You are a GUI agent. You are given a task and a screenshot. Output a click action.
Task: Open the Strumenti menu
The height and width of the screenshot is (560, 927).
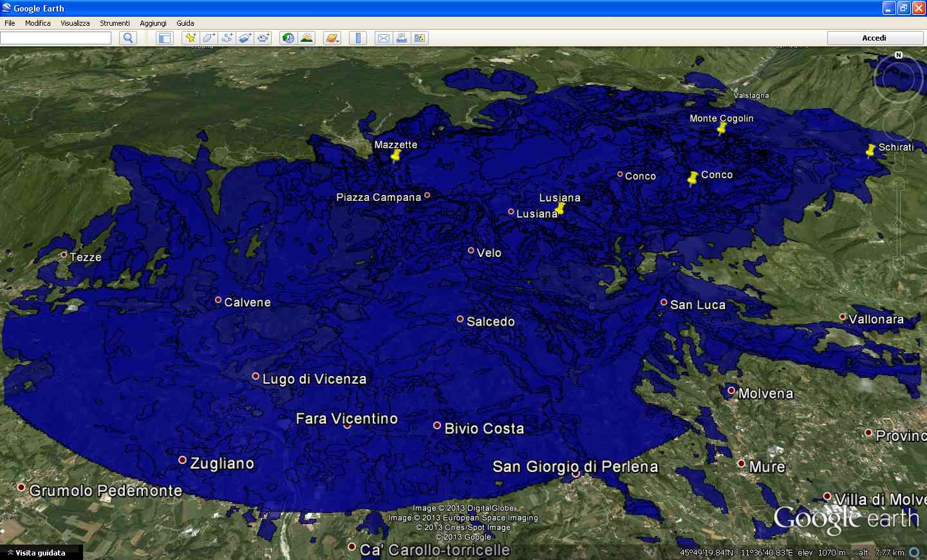[x=115, y=23]
